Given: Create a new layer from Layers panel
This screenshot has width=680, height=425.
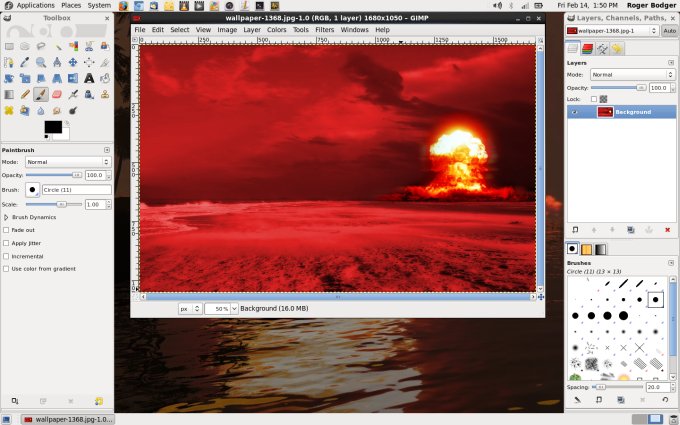Looking at the screenshot, I should click(x=576, y=229).
